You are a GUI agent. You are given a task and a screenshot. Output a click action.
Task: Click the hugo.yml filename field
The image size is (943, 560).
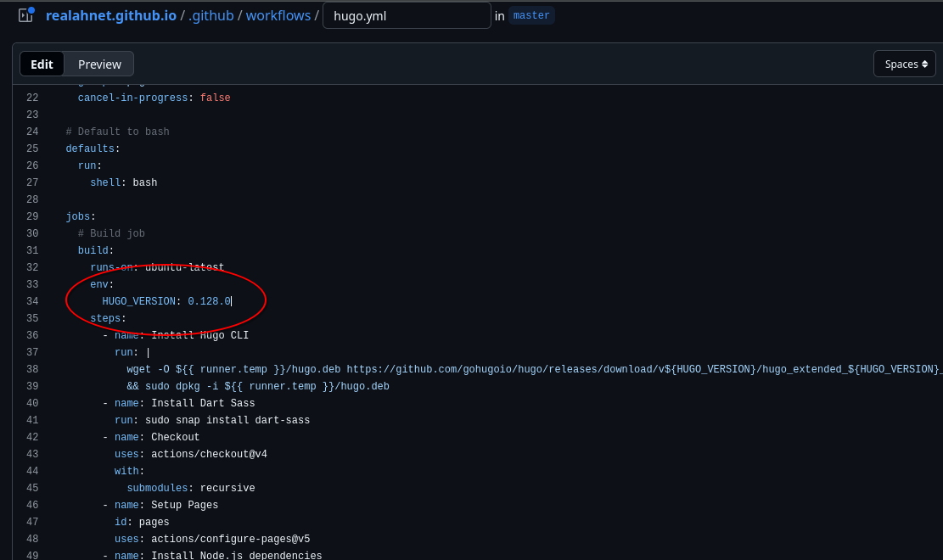tap(407, 14)
